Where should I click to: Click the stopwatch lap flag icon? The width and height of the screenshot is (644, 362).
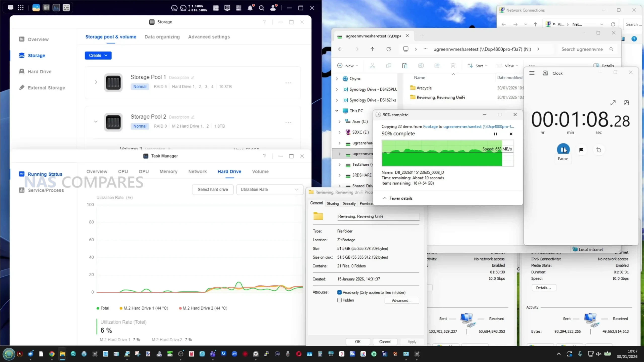[x=581, y=150]
